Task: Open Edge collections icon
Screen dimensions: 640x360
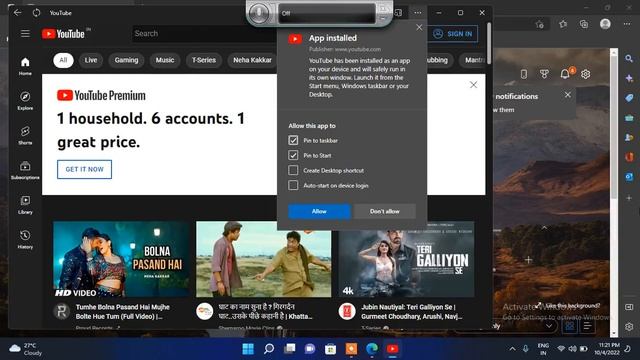Action: point(584,24)
